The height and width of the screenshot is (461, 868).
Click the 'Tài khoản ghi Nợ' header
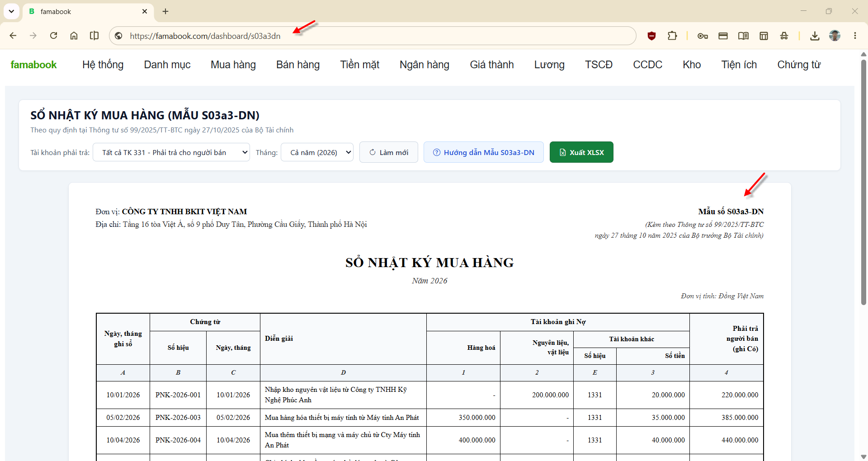pos(558,322)
